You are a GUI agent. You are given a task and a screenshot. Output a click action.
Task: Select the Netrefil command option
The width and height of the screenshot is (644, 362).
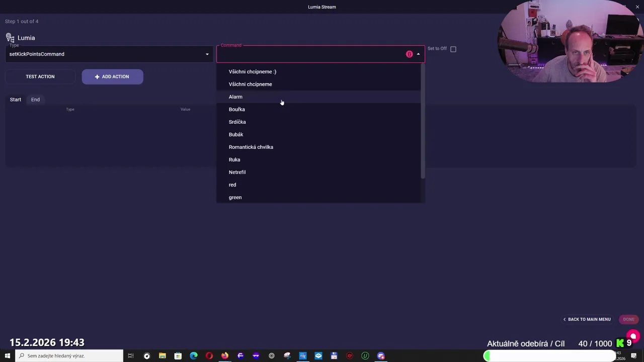(x=319, y=172)
